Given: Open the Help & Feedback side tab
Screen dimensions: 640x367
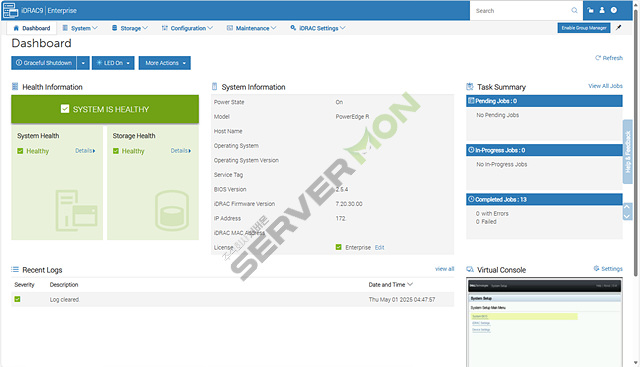Looking at the screenshot, I should click(628, 152).
